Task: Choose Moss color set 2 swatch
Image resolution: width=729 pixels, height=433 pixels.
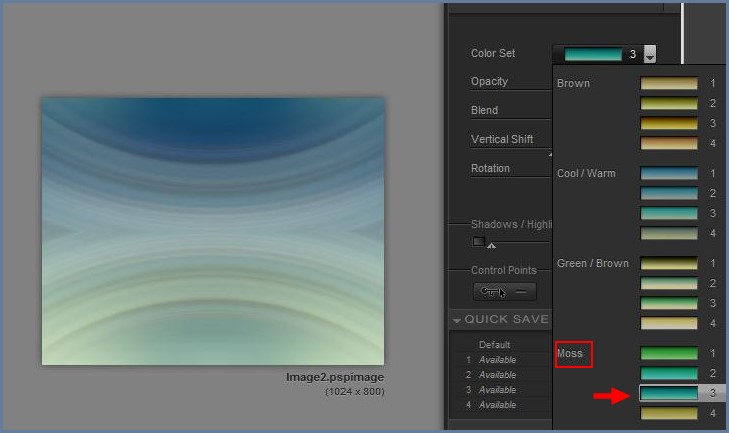Action: (x=669, y=374)
